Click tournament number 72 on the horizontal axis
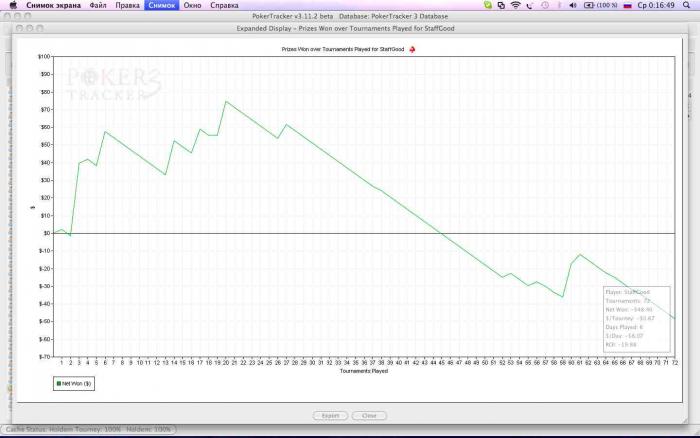The height and width of the screenshot is (438, 700). tap(675, 363)
